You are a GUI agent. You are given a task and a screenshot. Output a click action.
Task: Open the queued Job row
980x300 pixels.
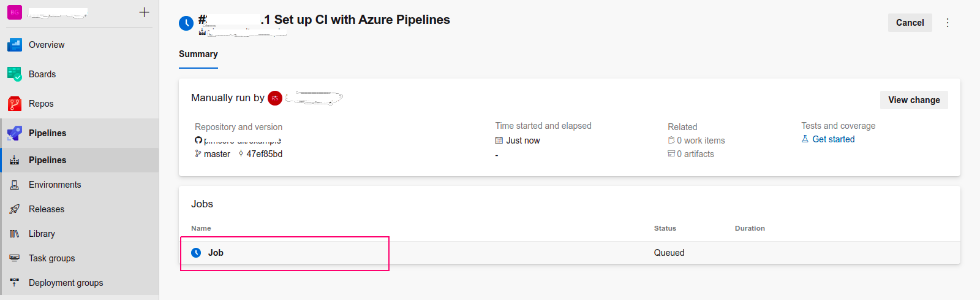(570, 253)
